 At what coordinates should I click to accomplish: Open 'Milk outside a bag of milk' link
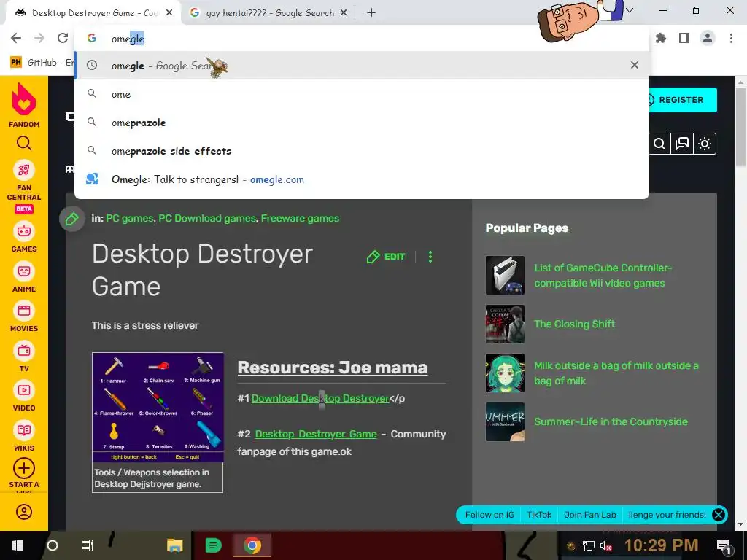616,373
